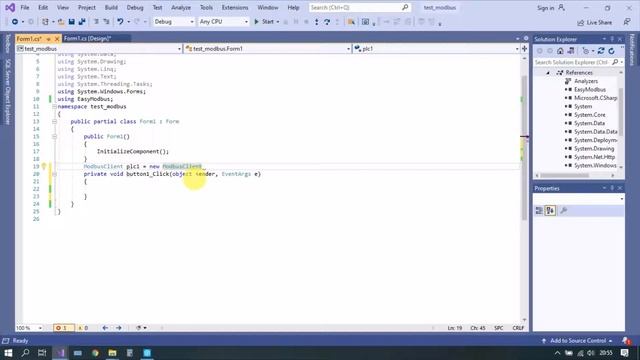
Task: Start debugging with the Start button
Action: click(x=264, y=22)
